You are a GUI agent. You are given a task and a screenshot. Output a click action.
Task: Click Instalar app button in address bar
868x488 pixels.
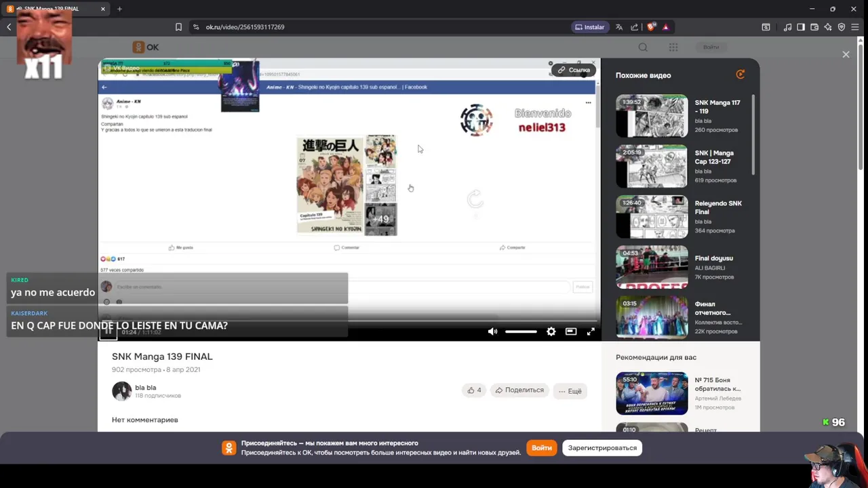(x=589, y=27)
